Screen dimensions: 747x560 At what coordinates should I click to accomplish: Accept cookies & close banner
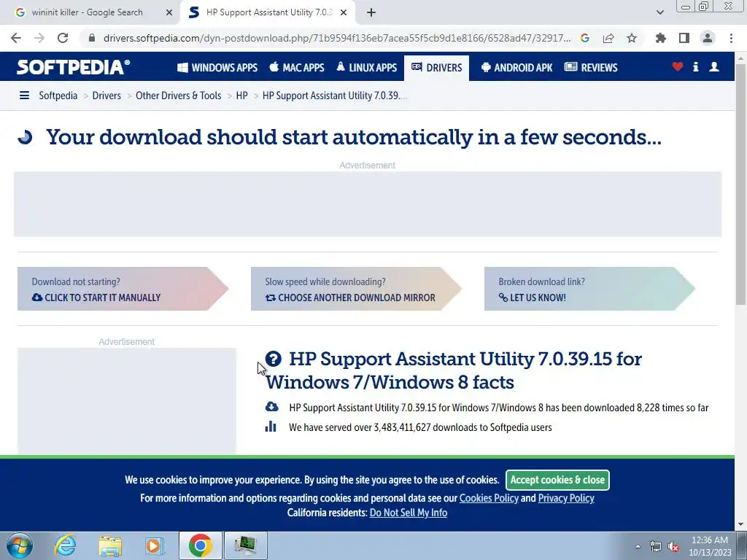click(x=557, y=480)
